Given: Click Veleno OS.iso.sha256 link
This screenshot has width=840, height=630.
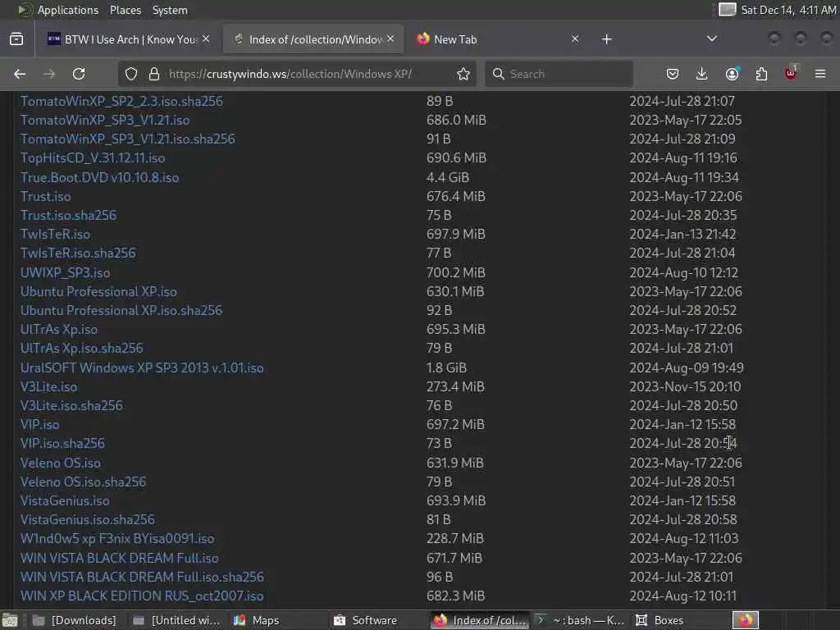Looking at the screenshot, I should 83,482.
